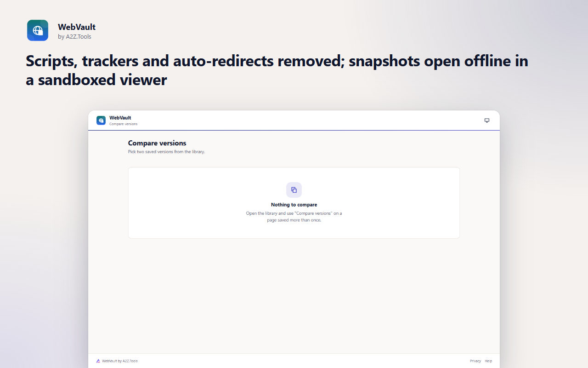Click the 'Nothing to compare' message
The height and width of the screenshot is (368, 588).
[x=294, y=205]
